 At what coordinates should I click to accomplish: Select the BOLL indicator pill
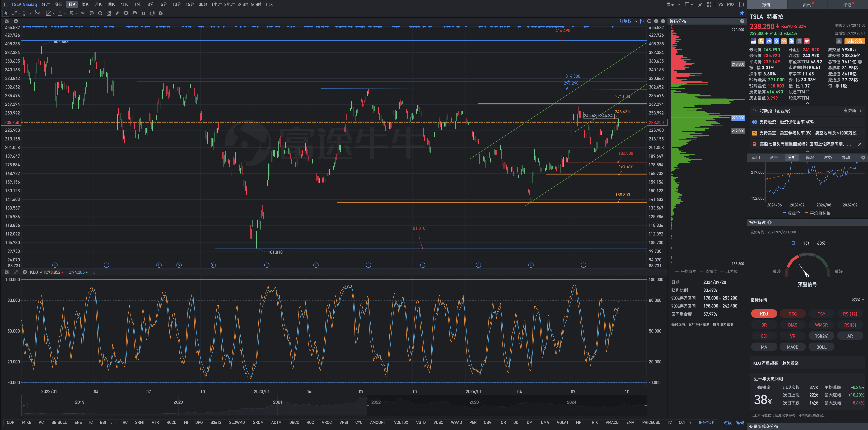click(x=821, y=347)
